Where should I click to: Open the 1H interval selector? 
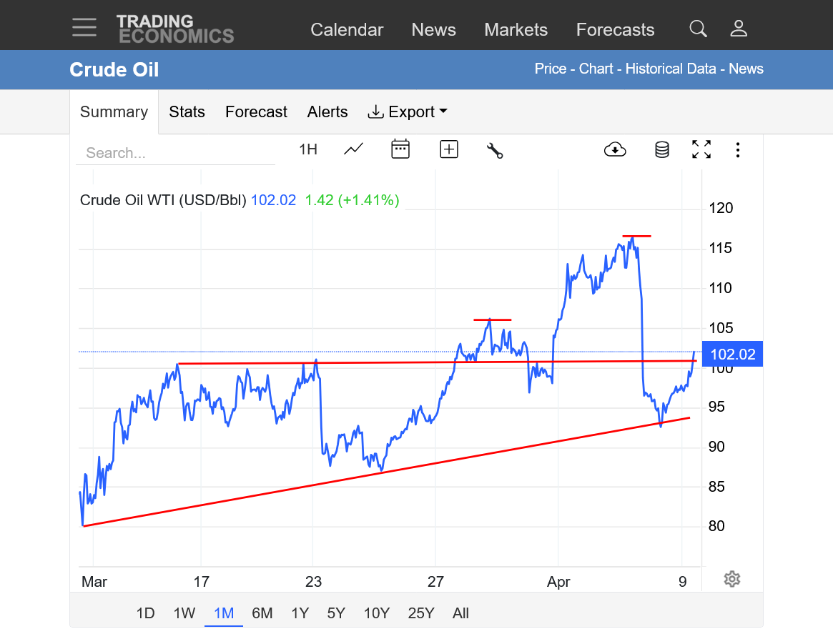click(x=308, y=149)
